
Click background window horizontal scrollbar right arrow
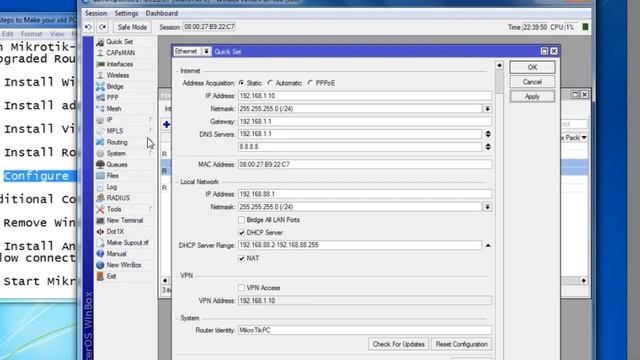583,280
